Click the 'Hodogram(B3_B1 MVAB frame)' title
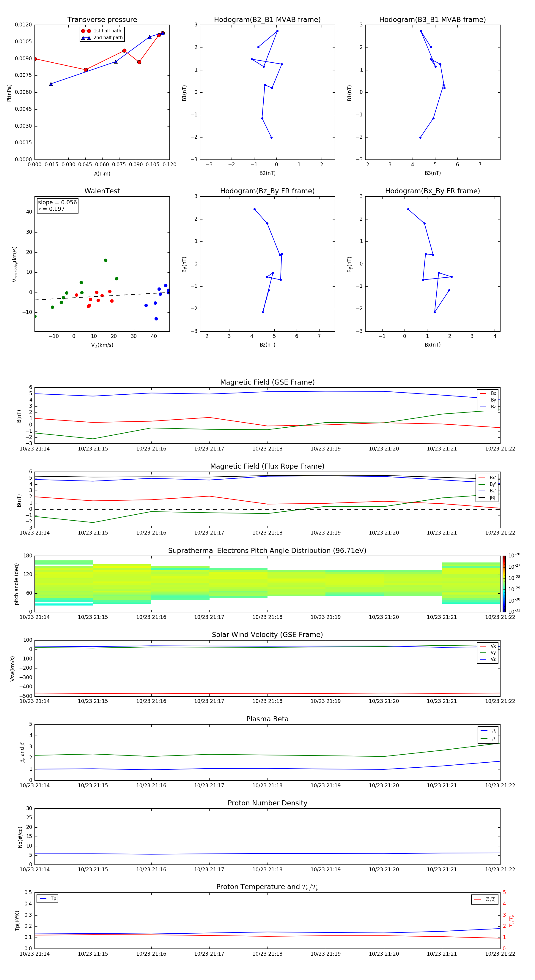The width and height of the screenshot is (535, 980). 432,20
